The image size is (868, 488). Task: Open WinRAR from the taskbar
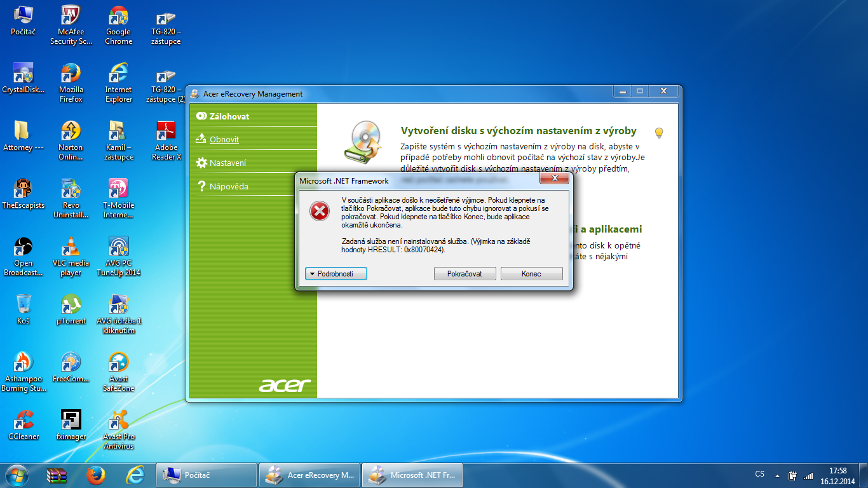(x=57, y=475)
